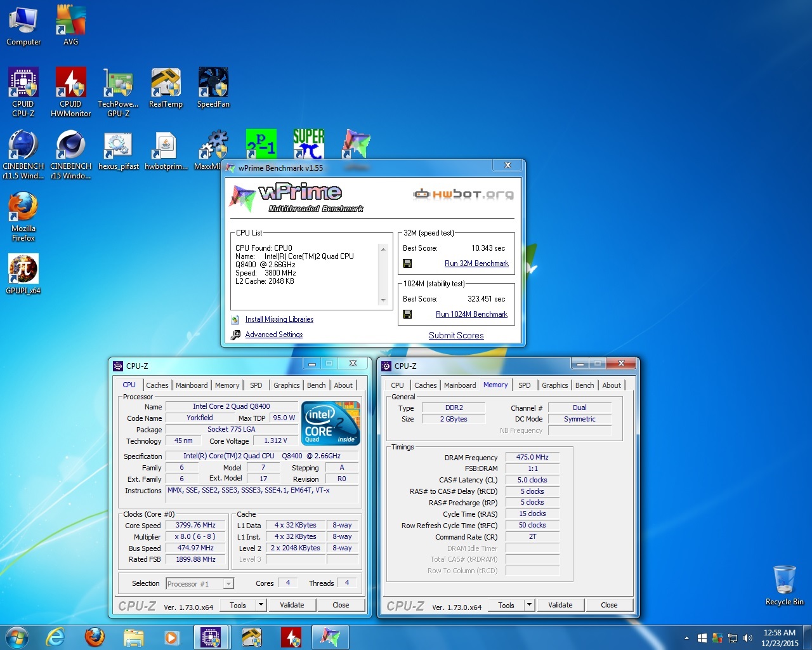Open Windows Explorer folder in taskbar
Screen dimensions: 812x650
pos(133,637)
